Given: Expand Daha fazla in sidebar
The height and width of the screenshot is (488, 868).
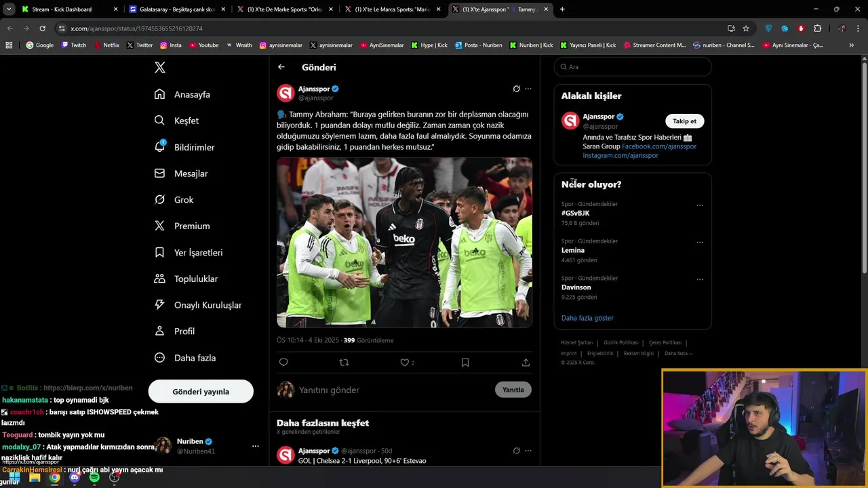Looking at the screenshot, I should tap(185, 358).
